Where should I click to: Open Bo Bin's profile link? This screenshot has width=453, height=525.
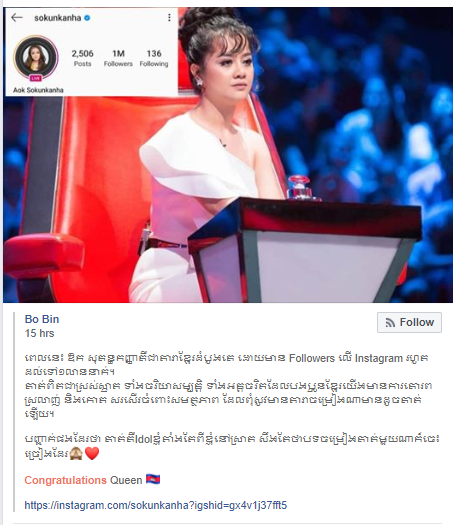coord(42,319)
